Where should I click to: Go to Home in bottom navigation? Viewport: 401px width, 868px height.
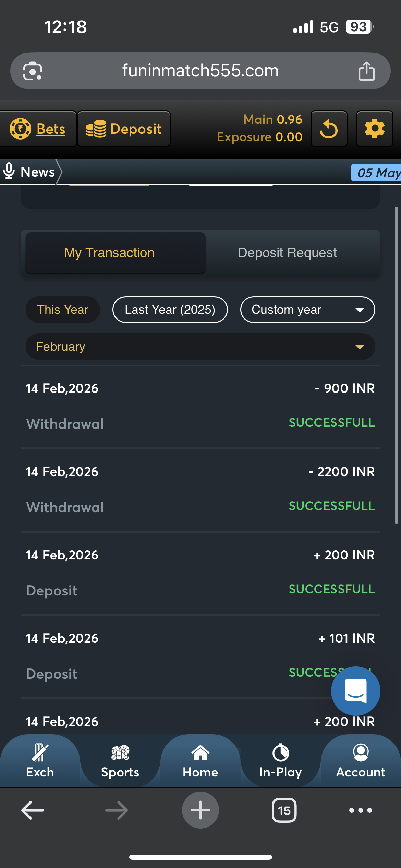(x=200, y=760)
